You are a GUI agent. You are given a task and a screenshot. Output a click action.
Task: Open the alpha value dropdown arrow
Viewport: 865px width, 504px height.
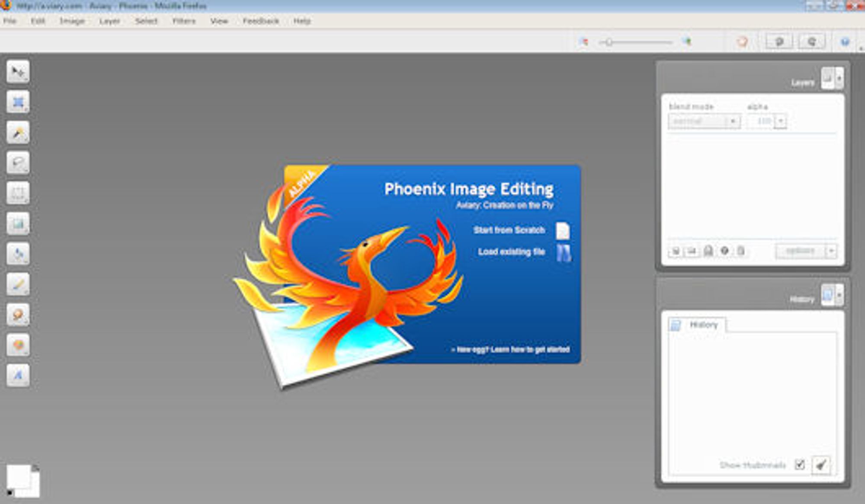pyautogui.click(x=781, y=121)
